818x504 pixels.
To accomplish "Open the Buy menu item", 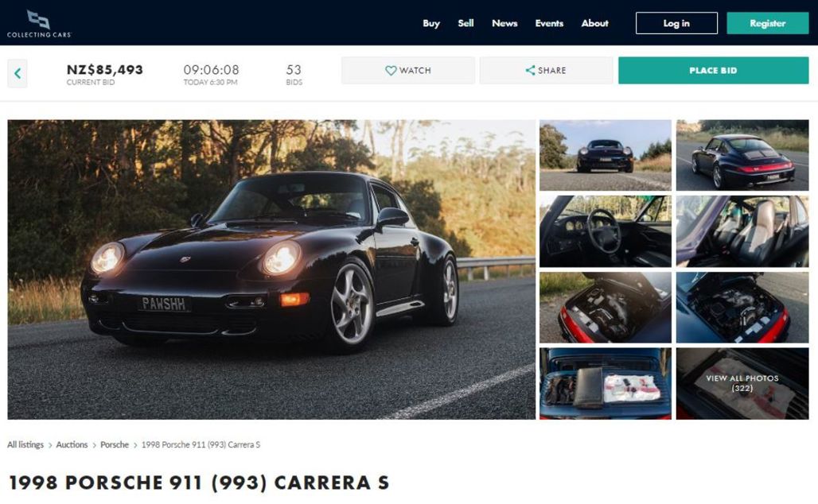I will coord(431,24).
